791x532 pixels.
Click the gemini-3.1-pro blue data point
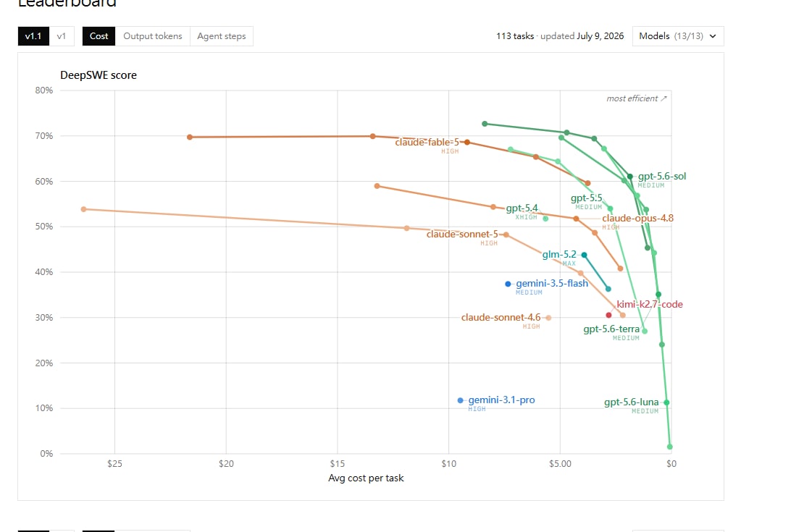pyautogui.click(x=460, y=400)
